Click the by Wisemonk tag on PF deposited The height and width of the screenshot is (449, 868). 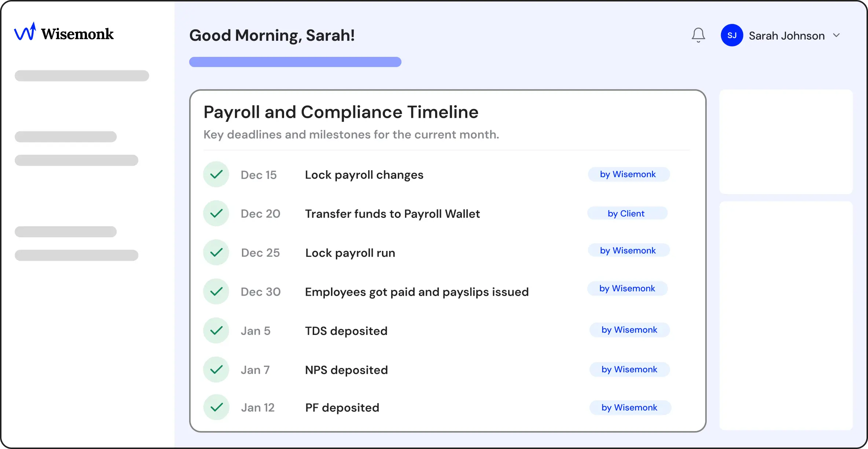point(630,408)
